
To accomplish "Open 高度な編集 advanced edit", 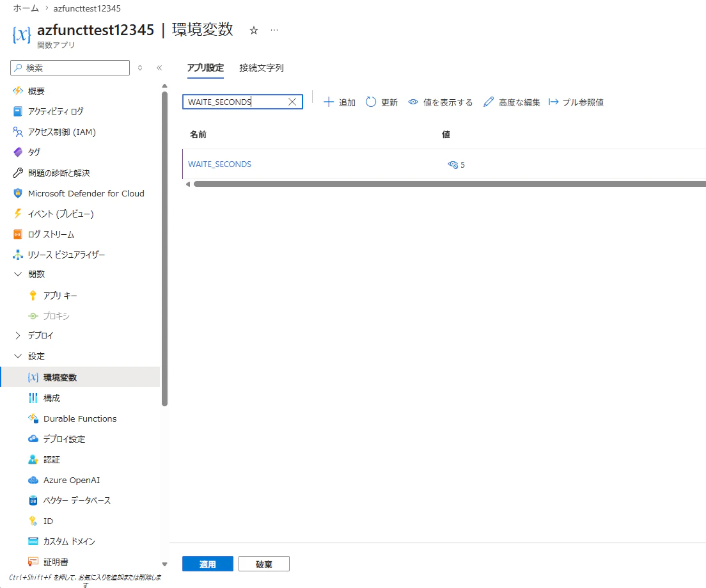I will click(x=512, y=102).
